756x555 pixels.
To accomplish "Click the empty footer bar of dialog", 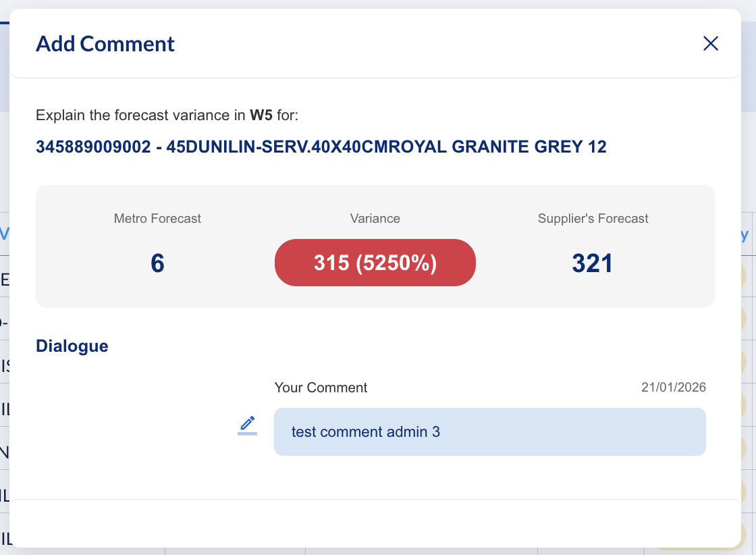I will coord(375,523).
